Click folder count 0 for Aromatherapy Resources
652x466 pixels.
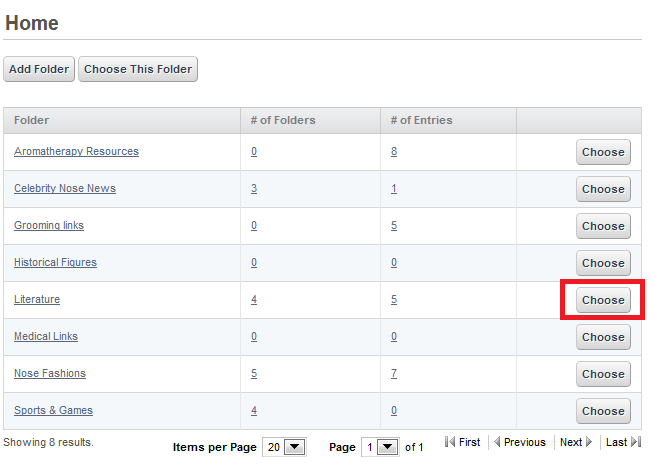coord(254,151)
